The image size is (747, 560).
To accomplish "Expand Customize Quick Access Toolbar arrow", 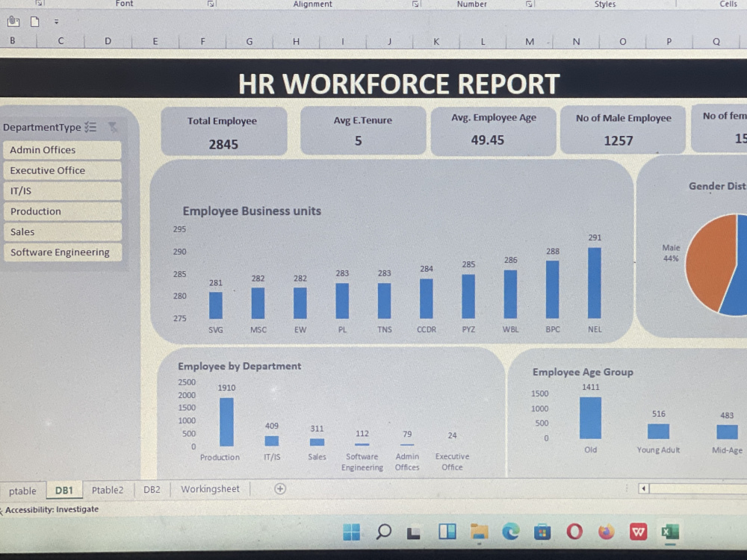I will pos(56,22).
